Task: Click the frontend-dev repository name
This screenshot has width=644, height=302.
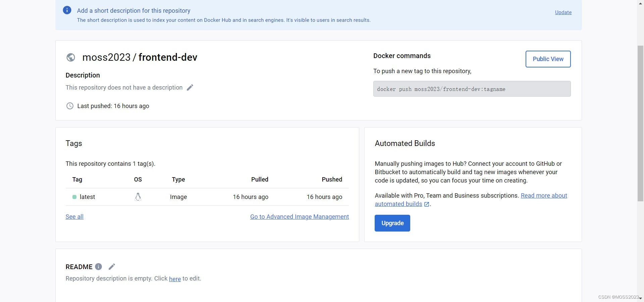Action: 168,57
